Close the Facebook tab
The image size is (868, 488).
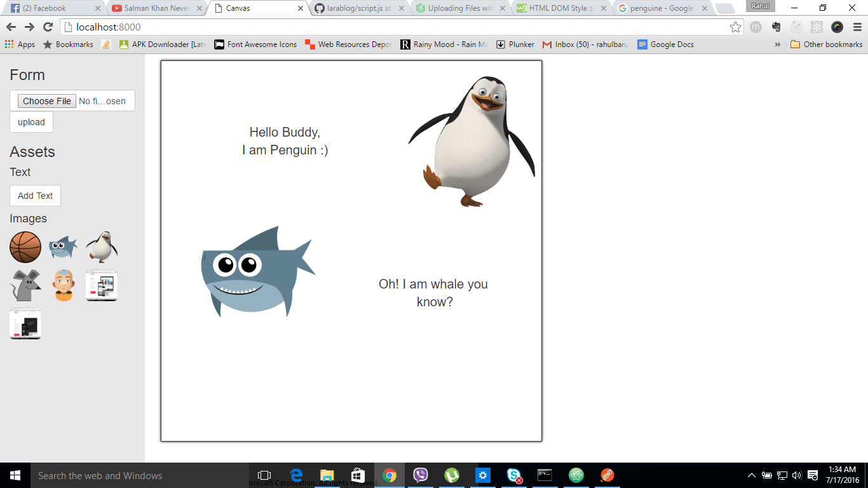point(97,8)
